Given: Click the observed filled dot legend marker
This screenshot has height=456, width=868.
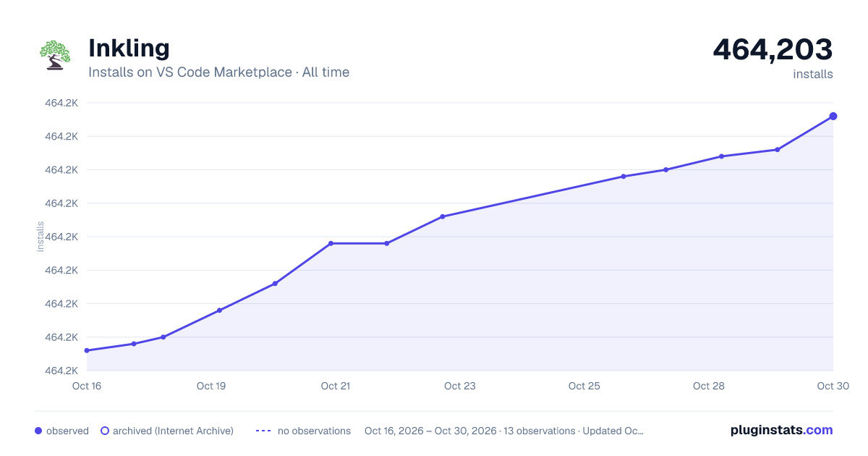Looking at the screenshot, I should 38,431.
